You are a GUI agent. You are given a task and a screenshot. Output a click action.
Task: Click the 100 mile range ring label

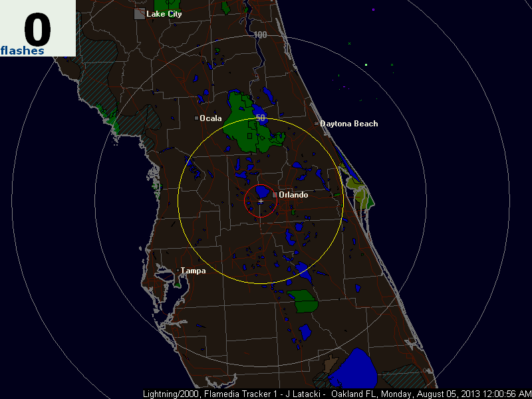pos(260,35)
